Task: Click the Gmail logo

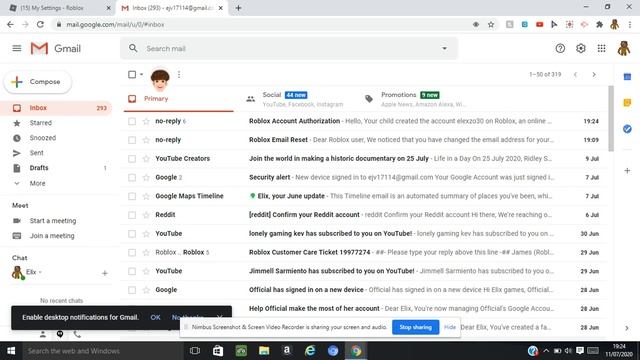Action: (x=56, y=49)
